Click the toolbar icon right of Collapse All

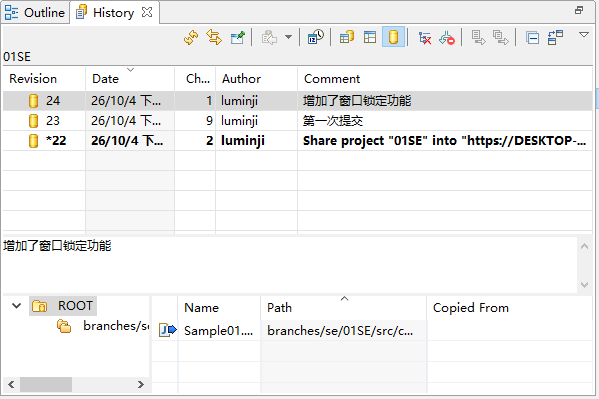pyautogui.click(x=555, y=37)
